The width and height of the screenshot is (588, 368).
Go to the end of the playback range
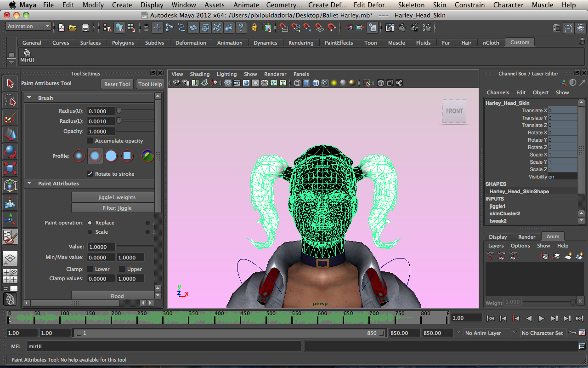coord(580,318)
